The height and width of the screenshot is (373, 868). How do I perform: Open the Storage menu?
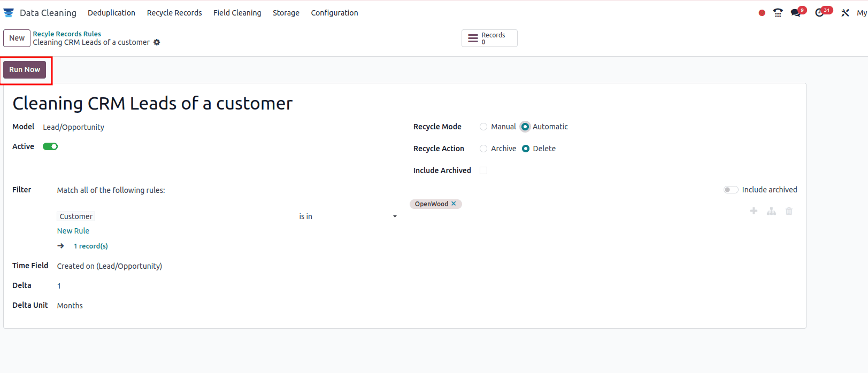(x=286, y=13)
